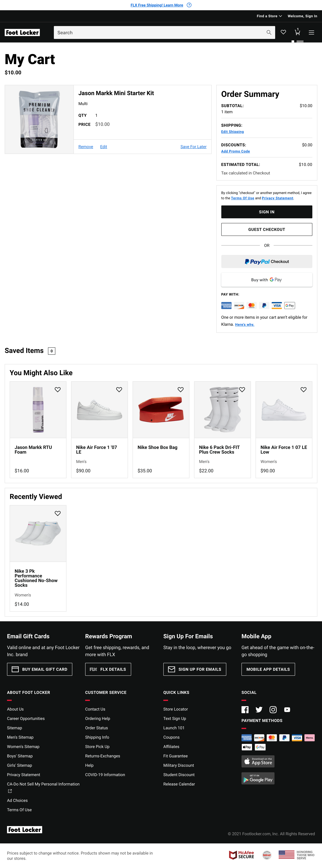322x868 pixels.
Task: Toggle the heart on Jason Markk RTU Foam
Action: (58, 390)
